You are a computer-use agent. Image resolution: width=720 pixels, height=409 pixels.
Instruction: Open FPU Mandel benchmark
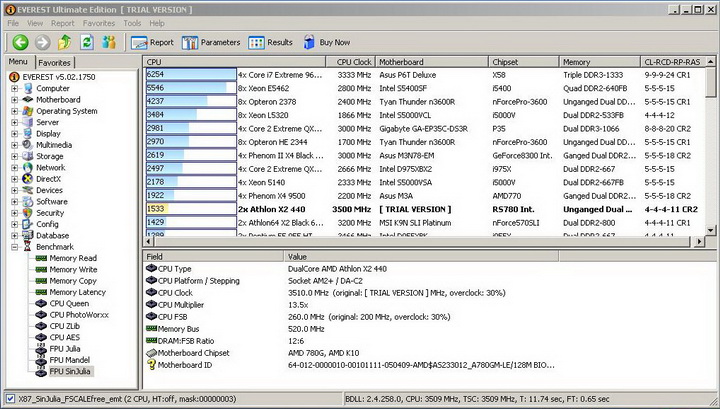click(x=69, y=360)
